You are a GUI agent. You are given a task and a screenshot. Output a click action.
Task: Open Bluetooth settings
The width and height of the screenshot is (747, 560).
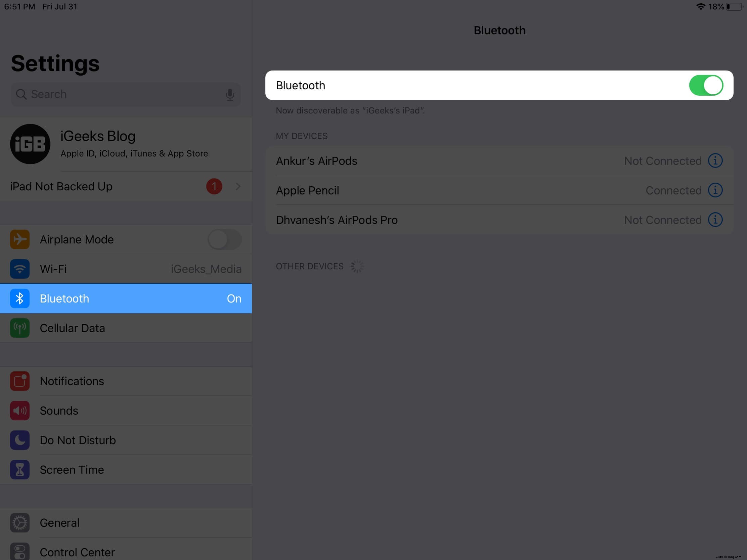126,298
